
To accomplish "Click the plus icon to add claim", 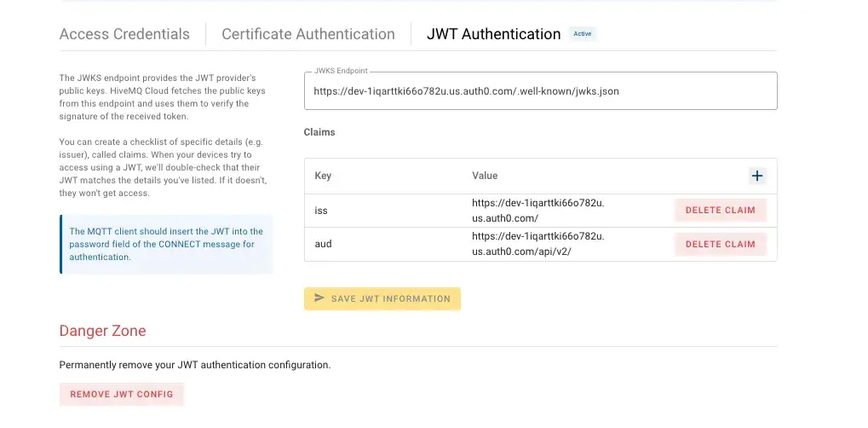I will [756, 176].
